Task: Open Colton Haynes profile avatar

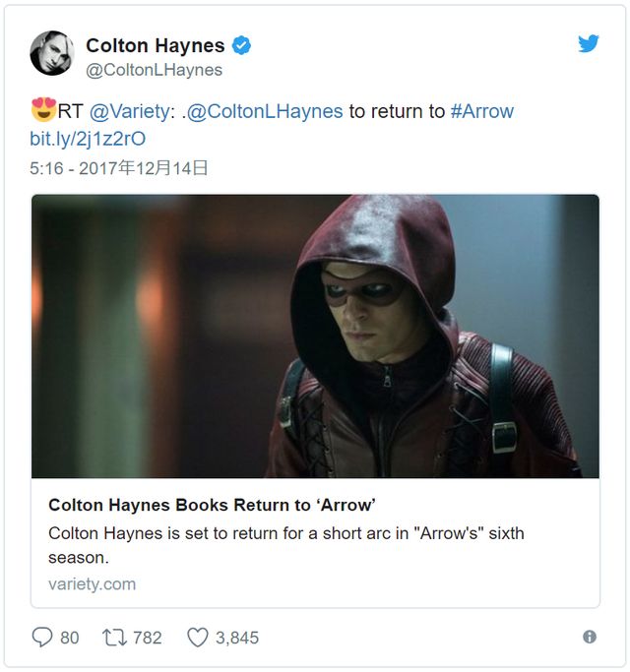Action: coord(52,53)
